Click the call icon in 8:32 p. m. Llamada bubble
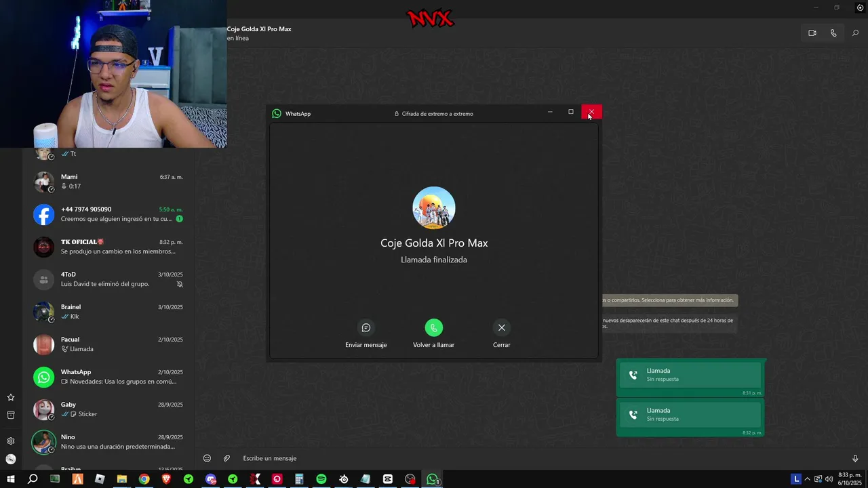The height and width of the screenshot is (488, 868). pos(633,415)
